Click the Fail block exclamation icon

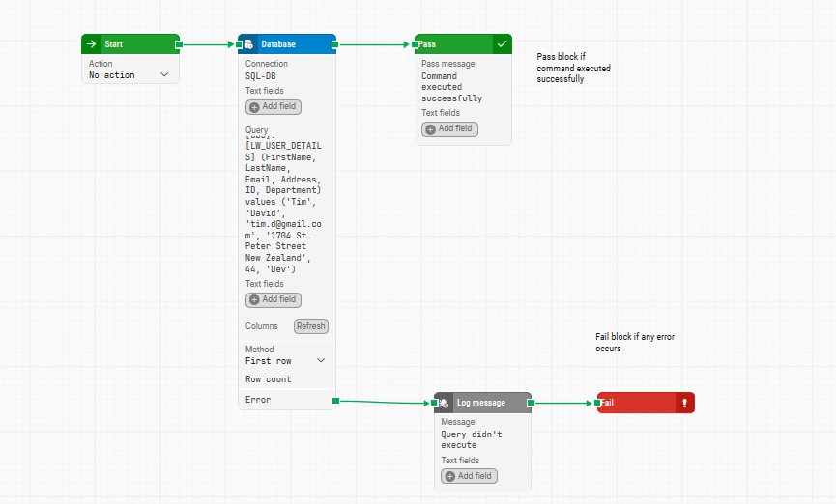[x=685, y=403]
